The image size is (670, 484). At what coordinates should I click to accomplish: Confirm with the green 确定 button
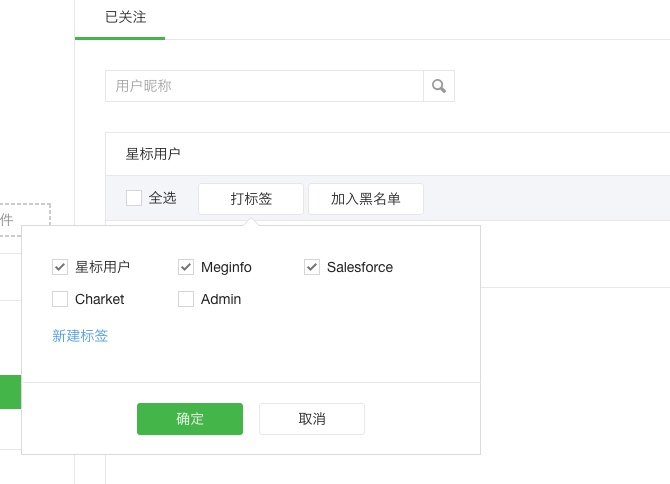pyautogui.click(x=190, y=419)
